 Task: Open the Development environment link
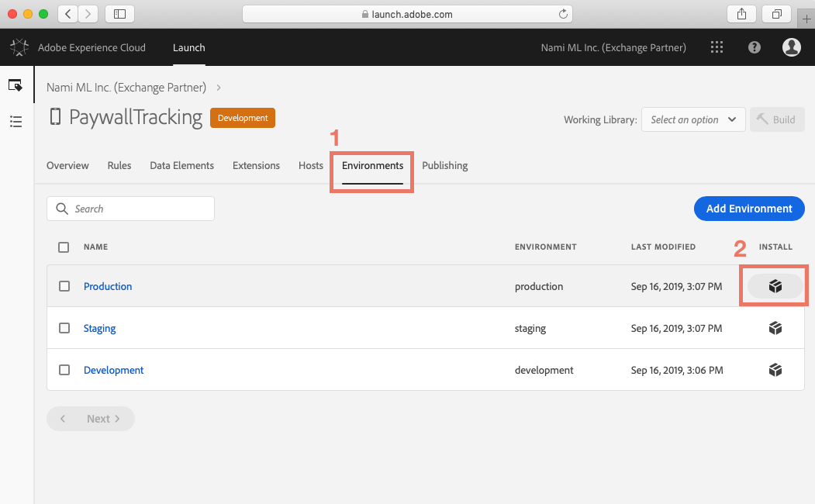(113, 370)
